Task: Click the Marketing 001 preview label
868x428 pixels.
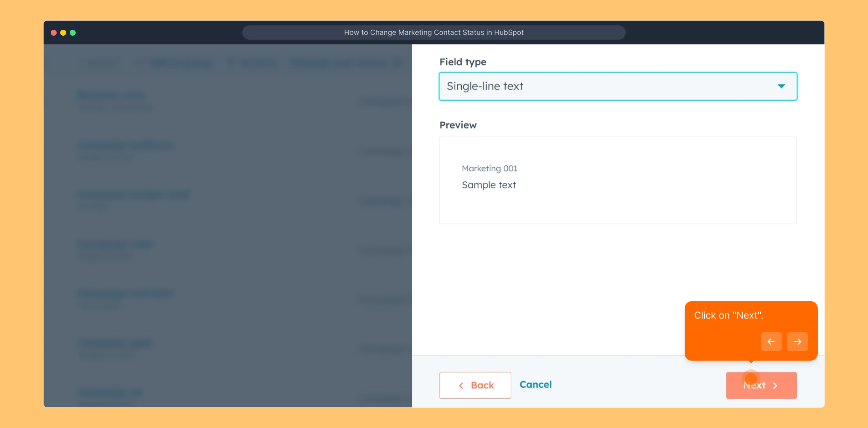Action: pos(489,168)
